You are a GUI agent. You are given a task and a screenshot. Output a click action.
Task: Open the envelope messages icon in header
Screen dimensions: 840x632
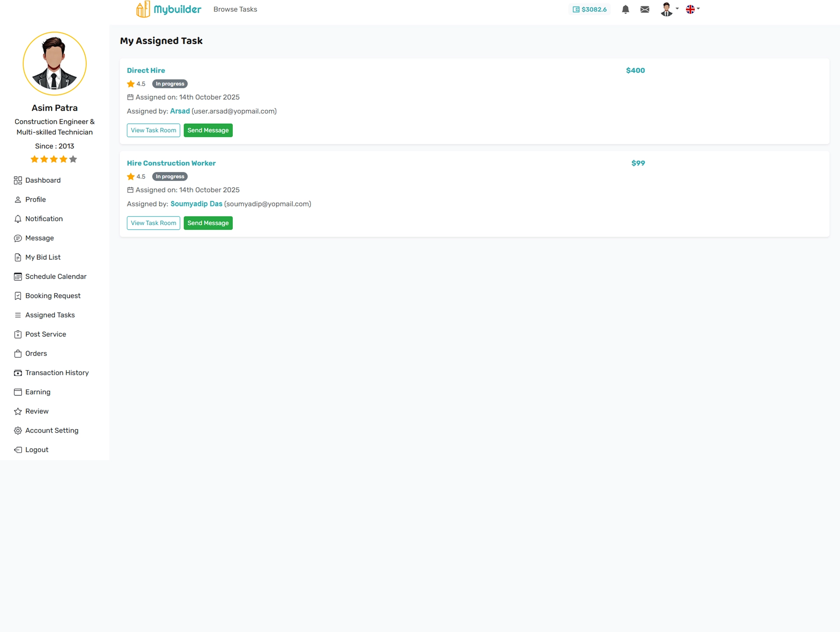click(644, 9)
